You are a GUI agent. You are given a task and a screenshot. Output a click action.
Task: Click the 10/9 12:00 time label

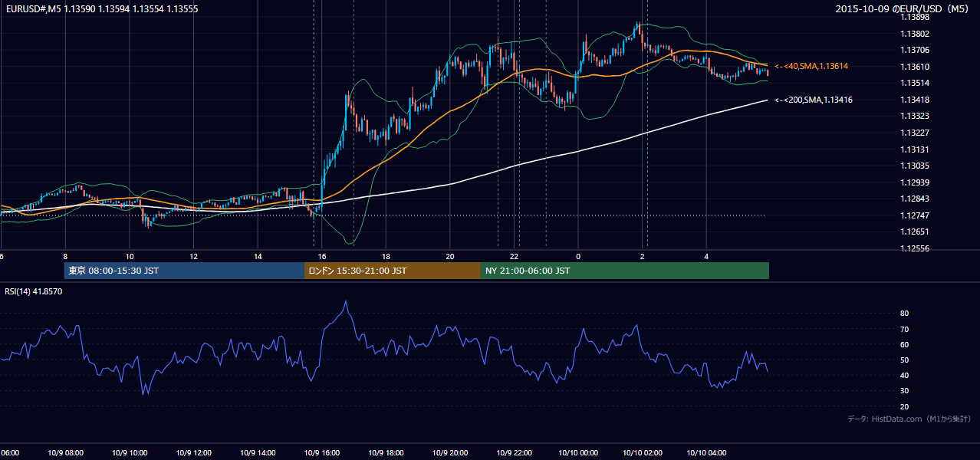click(x=194, y=453)
